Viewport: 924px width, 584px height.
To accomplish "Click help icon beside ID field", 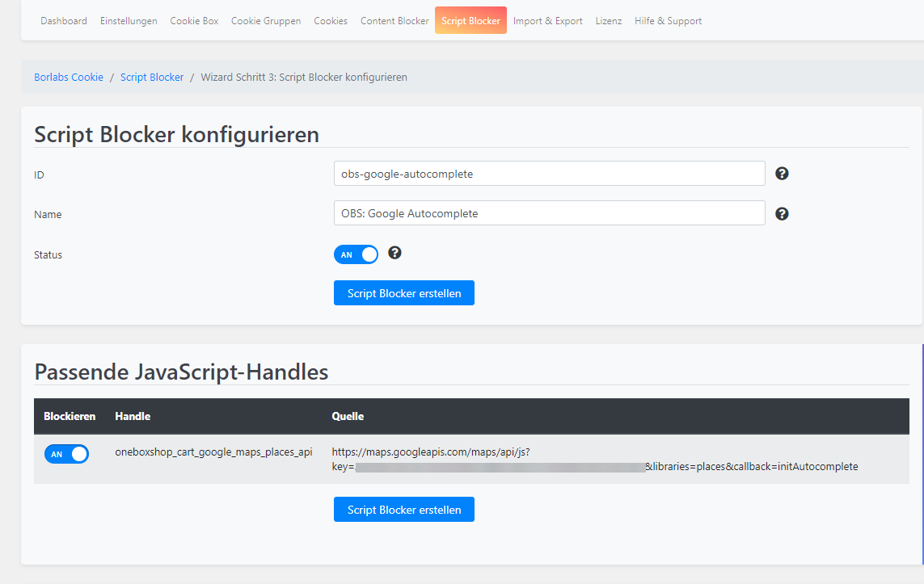I will click(x=782, y=174).
